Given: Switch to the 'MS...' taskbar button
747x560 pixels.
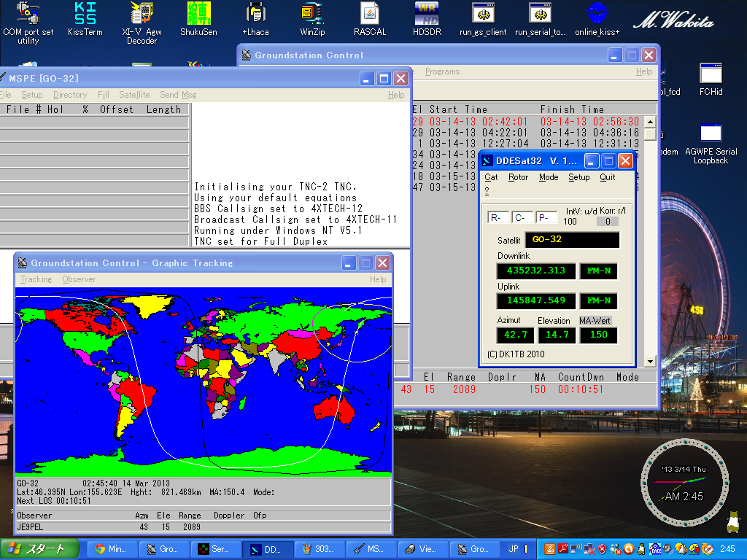Looking at the screenshot, I should tap(371, 549).
